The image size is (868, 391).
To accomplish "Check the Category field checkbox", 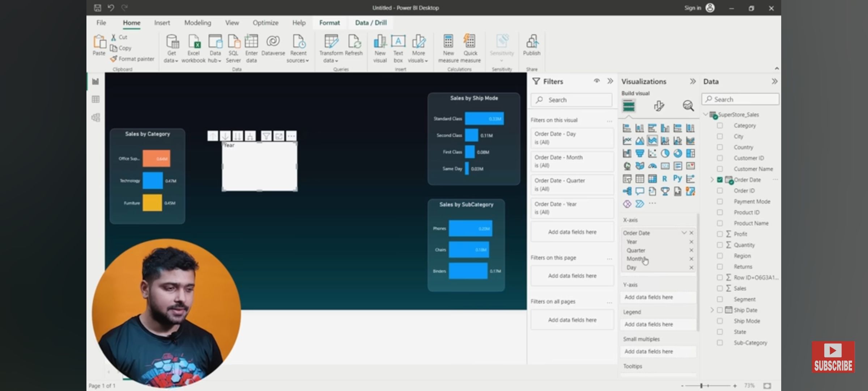I will point(720,126).
